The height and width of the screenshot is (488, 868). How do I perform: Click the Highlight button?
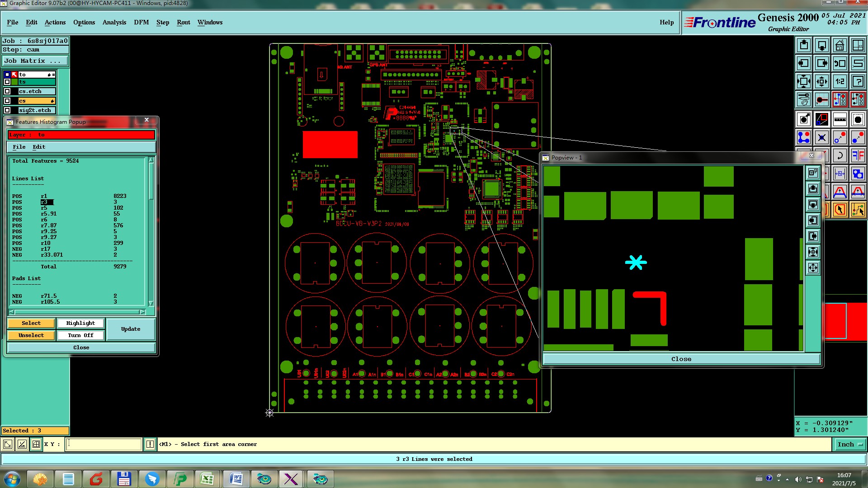point(80,323)
